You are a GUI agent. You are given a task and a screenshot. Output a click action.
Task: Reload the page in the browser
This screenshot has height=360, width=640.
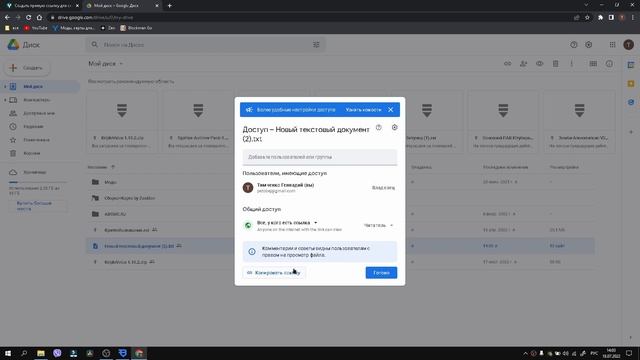click(x=29, y=18)
